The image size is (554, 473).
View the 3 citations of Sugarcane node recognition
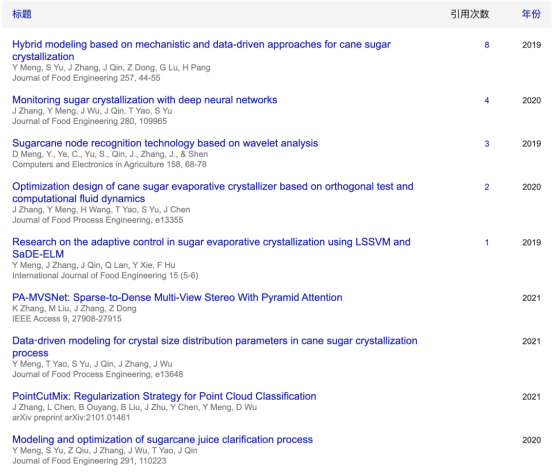point(487,144)
